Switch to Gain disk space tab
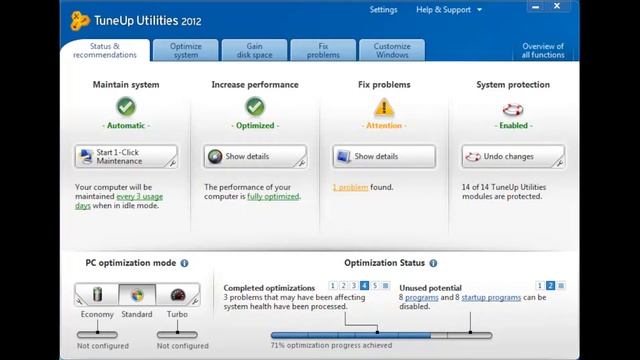The image size is (640, 360). (x=254, y=51)
